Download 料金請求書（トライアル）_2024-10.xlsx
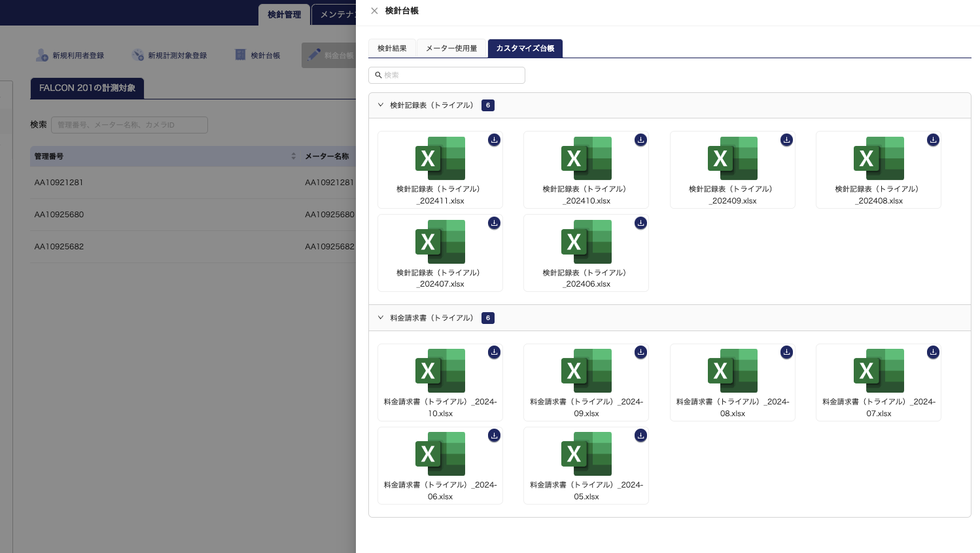Screen dimensions: 980x553 pos(495,352)
